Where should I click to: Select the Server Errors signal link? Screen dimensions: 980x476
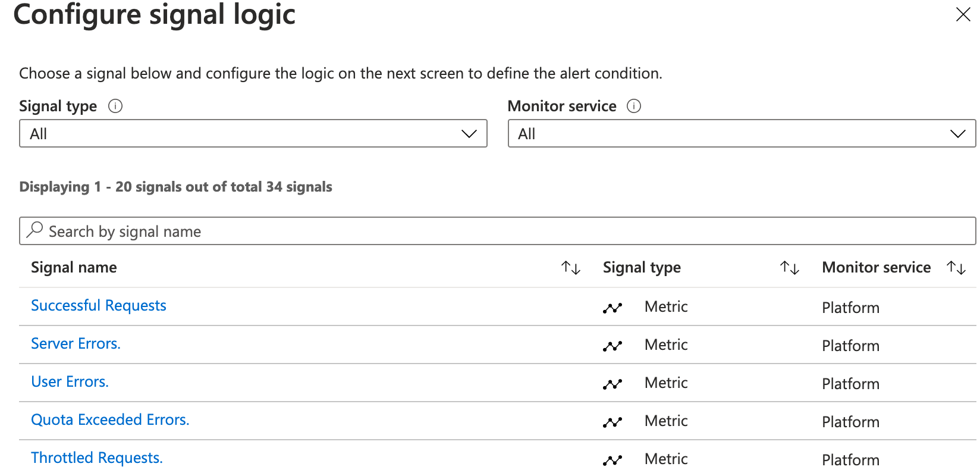(76, 343)
